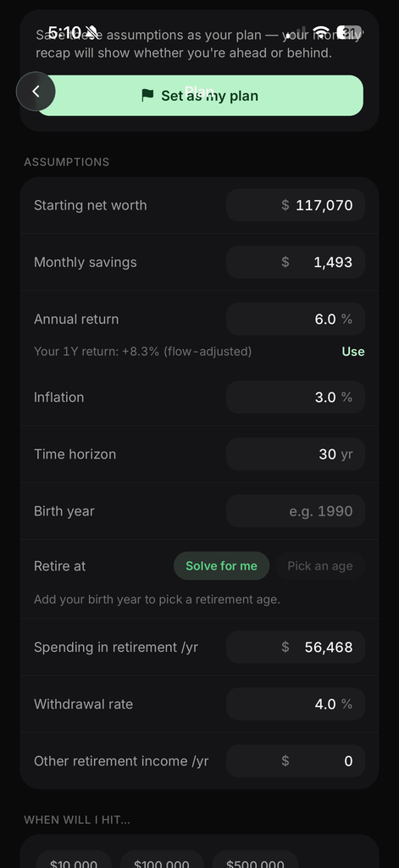
Task: Select the $10,000 milestone chip
Action: click(x=74, y=860)
